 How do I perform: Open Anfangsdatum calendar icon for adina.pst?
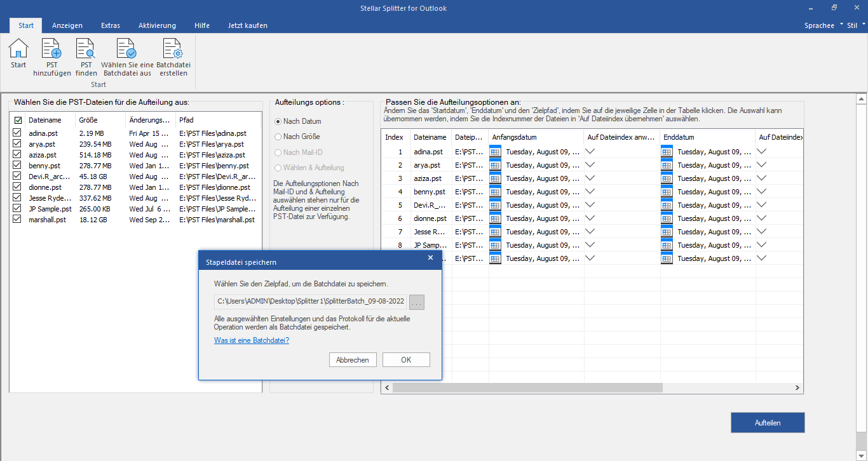coord(496,152)
